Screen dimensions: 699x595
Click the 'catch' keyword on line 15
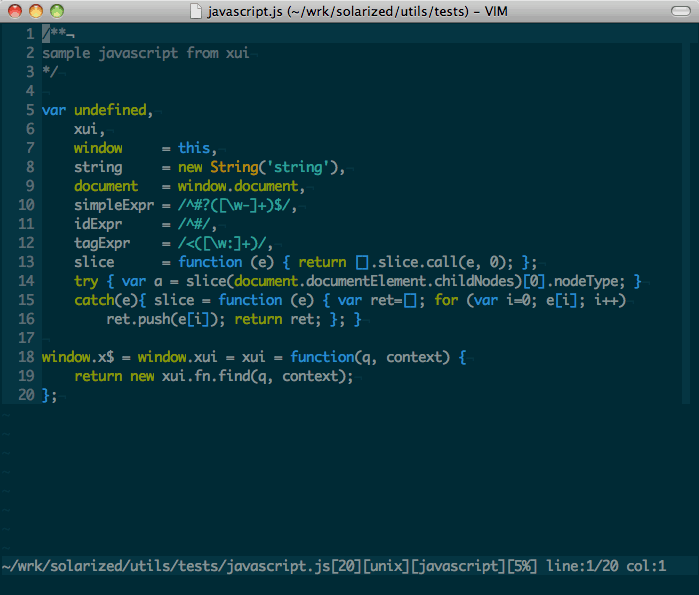[94, 300]
